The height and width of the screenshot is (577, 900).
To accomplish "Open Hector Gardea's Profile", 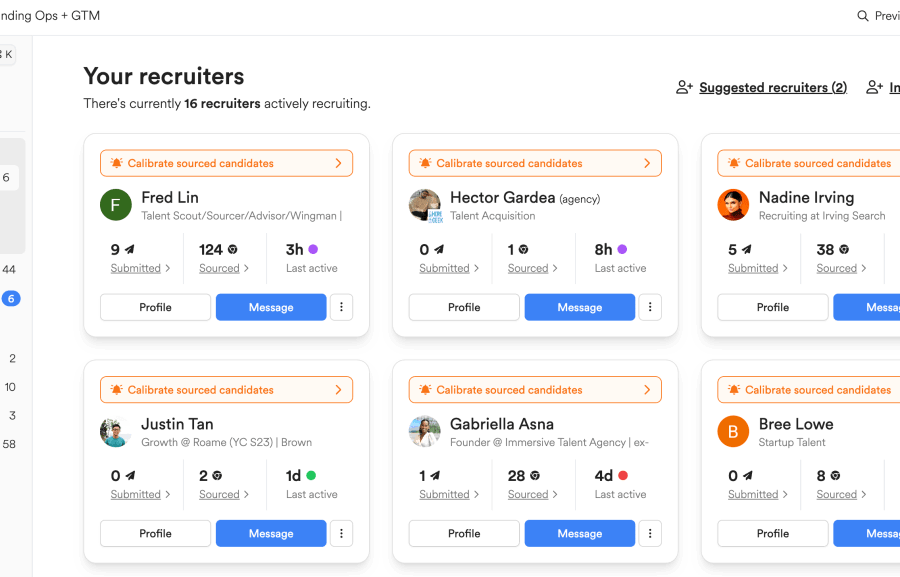I will pyautogui.click(x=464, y=307).
